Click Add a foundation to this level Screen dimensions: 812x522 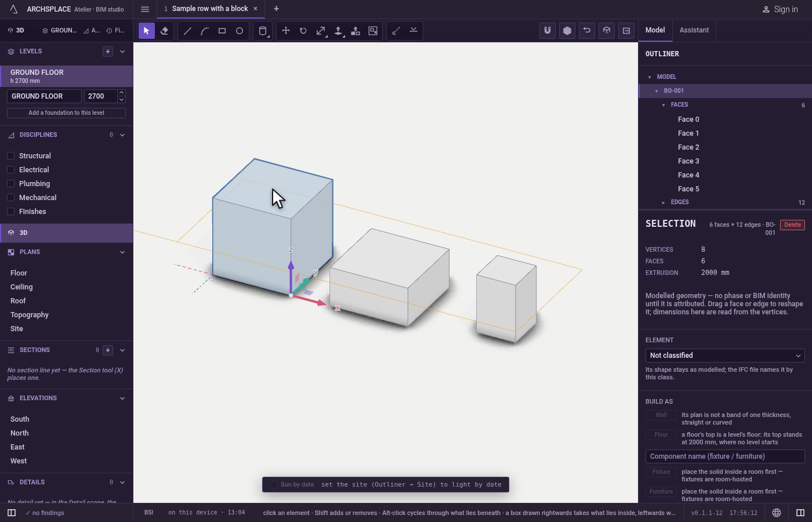tap(66, 113)
